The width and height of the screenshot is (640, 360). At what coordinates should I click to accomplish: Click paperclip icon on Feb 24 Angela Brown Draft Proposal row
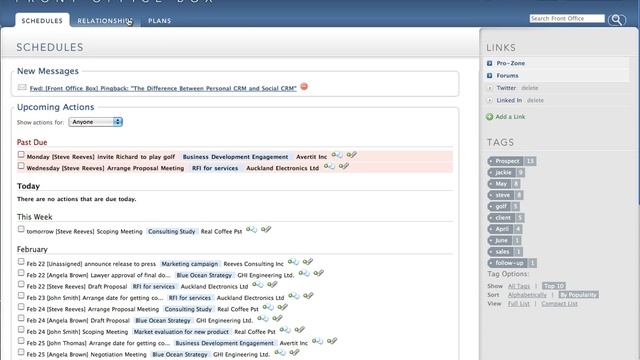(x=277, y=319)
